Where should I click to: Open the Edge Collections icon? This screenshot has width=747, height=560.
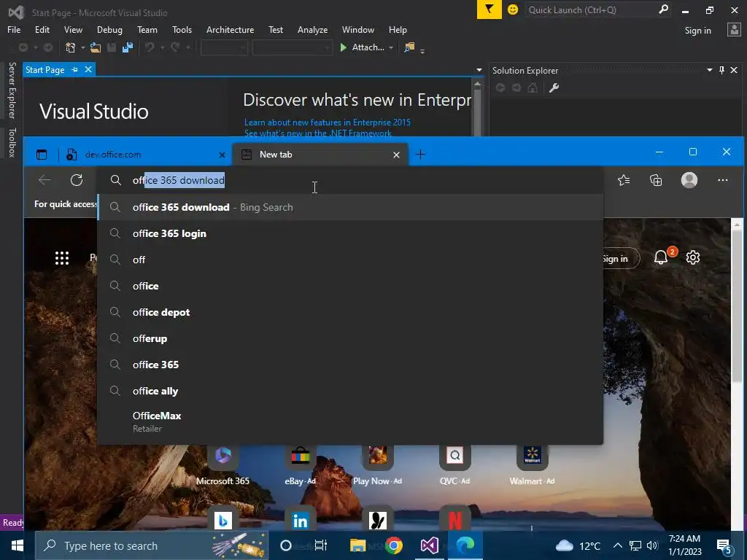[x=656, y=180]
